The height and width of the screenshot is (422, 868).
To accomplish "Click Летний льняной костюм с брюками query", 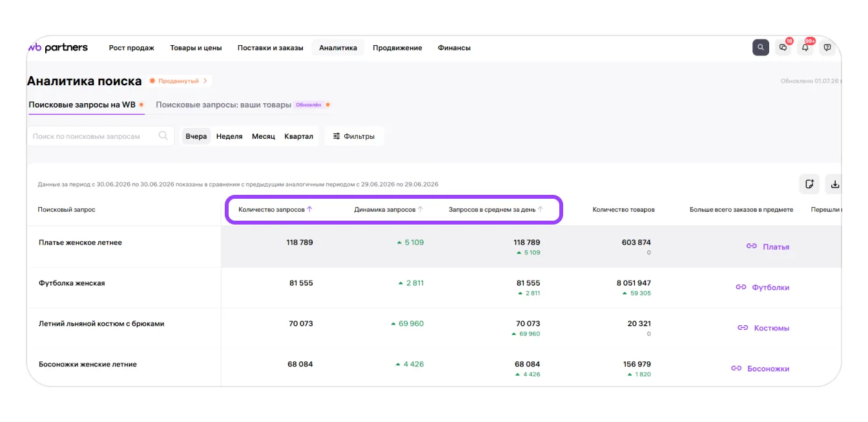I will (101, 324).
